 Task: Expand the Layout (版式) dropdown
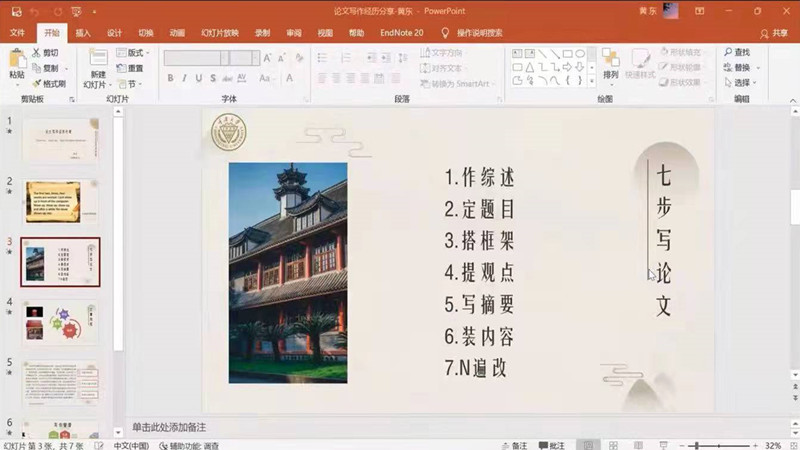pos(131,52)
